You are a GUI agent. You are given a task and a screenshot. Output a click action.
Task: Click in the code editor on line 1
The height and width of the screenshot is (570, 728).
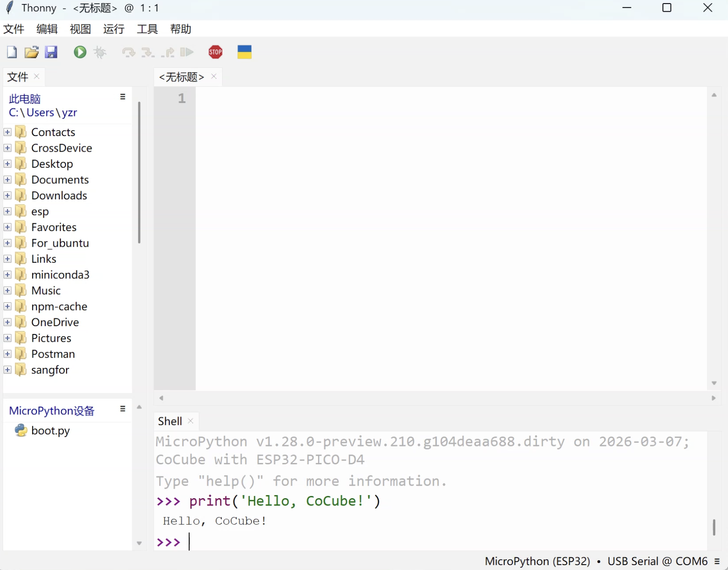coord(446,99)
